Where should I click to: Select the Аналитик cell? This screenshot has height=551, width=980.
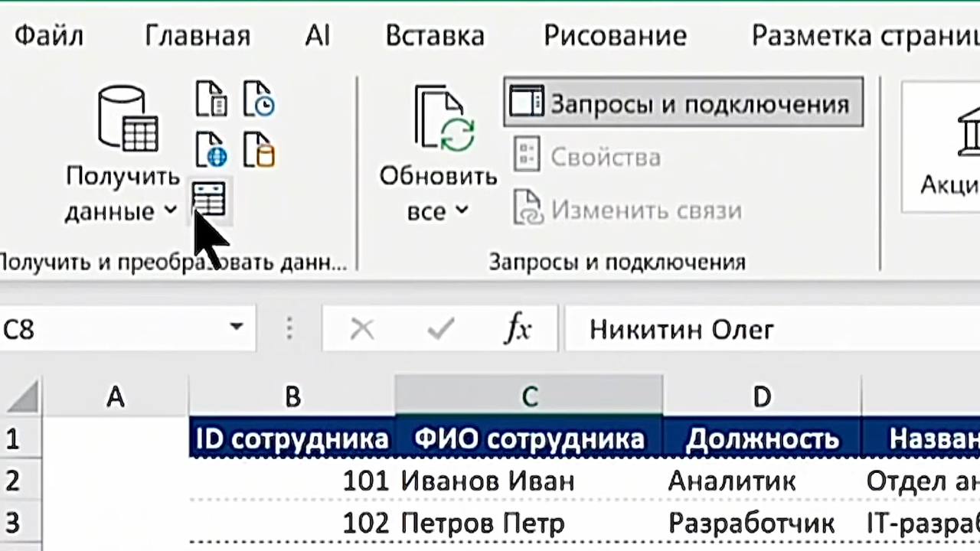(x=762, y=481)
